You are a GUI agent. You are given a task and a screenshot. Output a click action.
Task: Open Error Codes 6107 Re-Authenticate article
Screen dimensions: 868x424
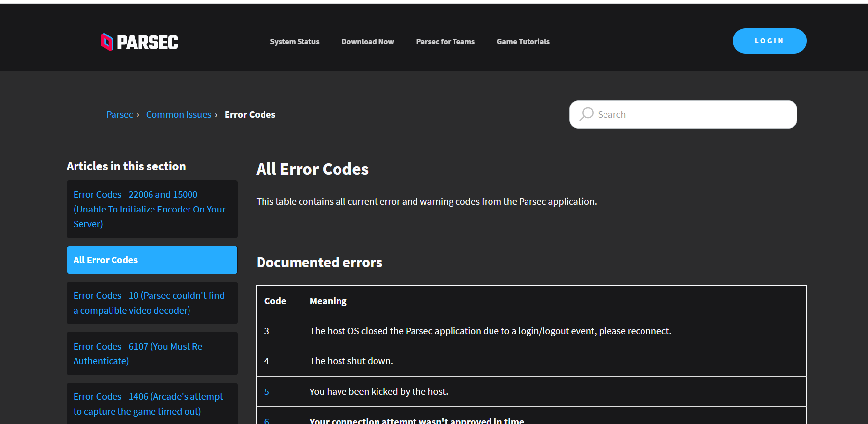[152, 353]
